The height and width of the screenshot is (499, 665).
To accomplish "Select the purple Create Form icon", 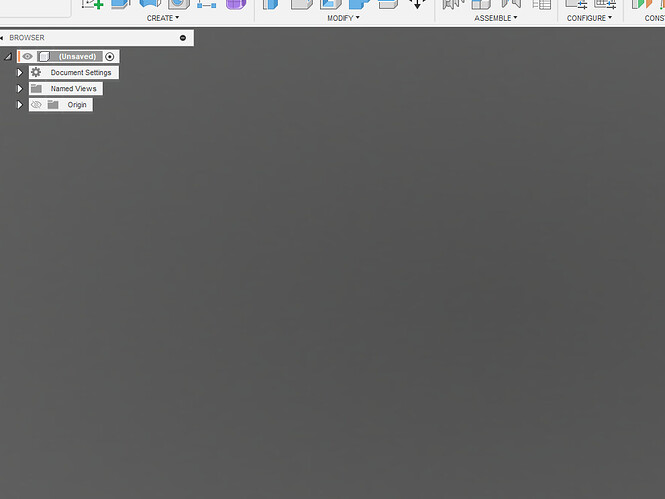I will 235,4.
